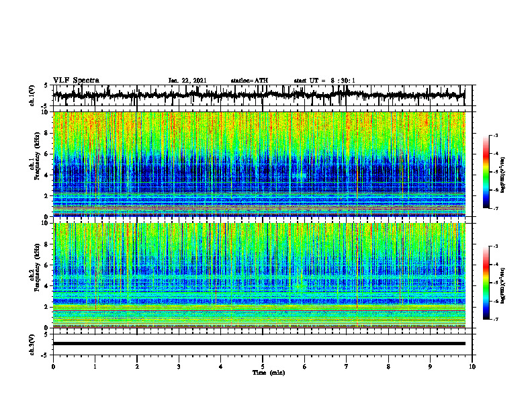Click time-axis tick label "2"

pos(137,367)
